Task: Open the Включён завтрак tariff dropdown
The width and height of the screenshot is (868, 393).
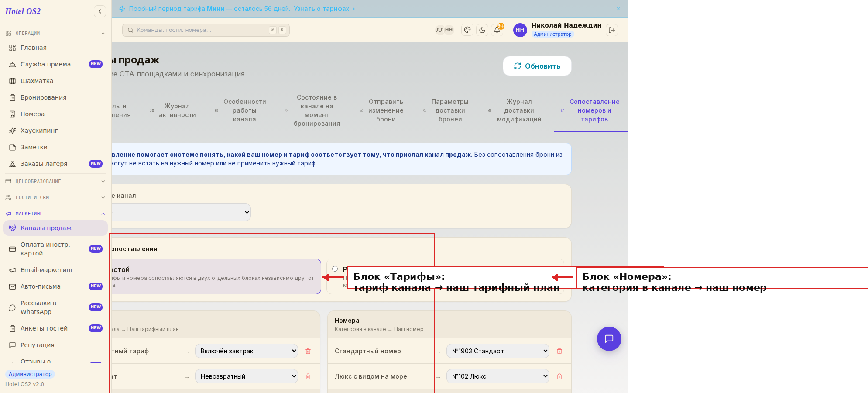Action: pyautogui.click(x=247, y=351)
